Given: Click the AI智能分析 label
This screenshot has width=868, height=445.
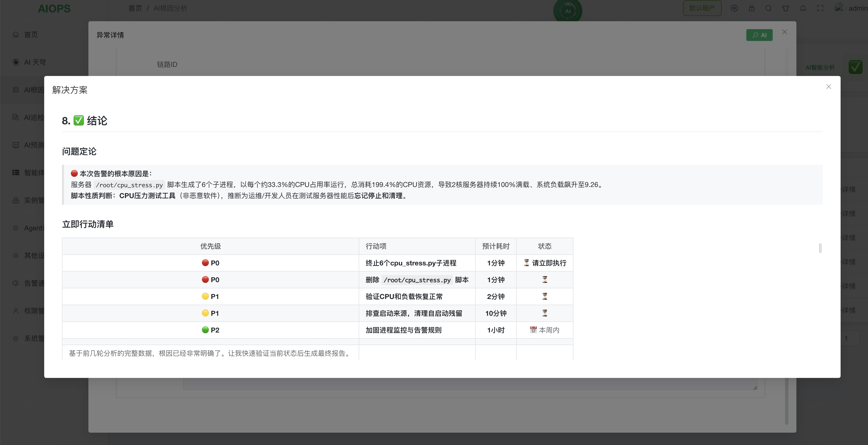Looking at the screenshot, I should [x=820, y=68].
